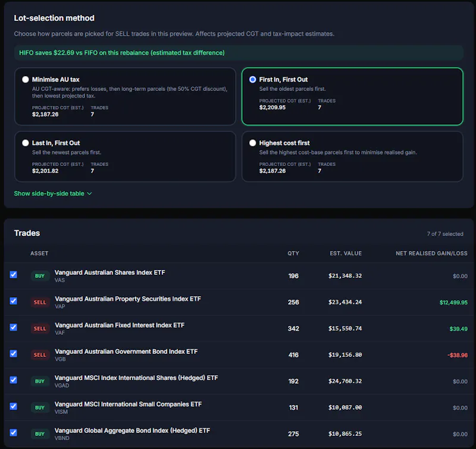The height and width of the screenshot is (449, 476).
Task: Select the First In, First Out radio button
Action: click(252, 80)
